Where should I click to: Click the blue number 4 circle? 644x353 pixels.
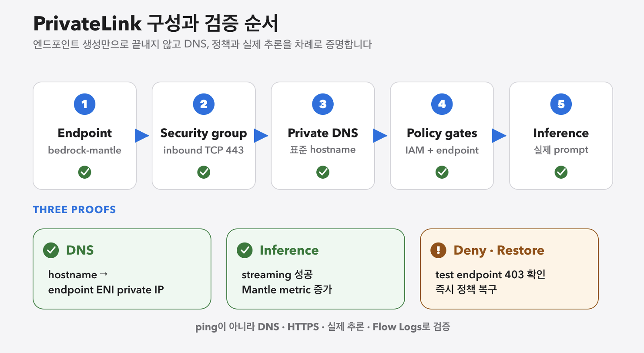(442, 104)
